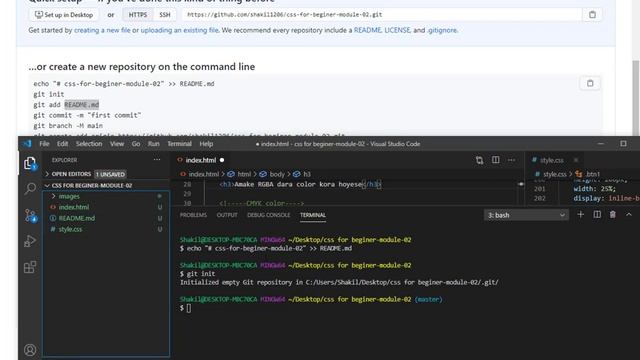640x360 pixels.
Task: Click the browser page vertical scrollbar
Action: tap(636, 98)
